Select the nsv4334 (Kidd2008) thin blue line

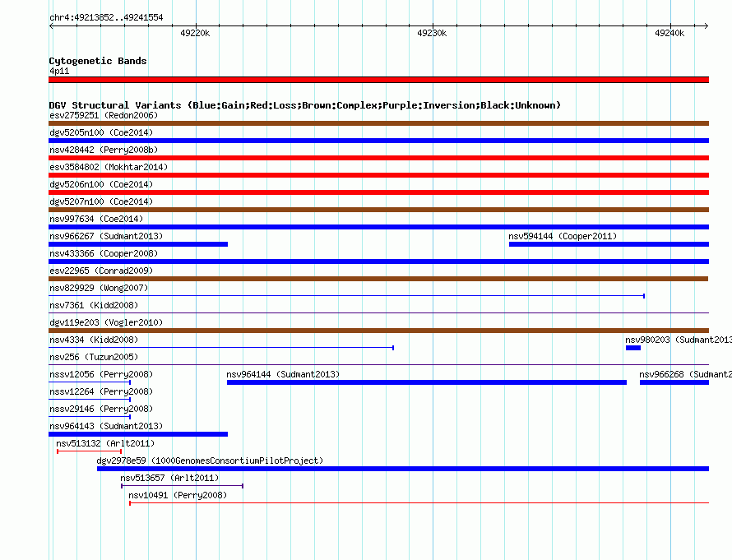pyautogui.click(x=221, y=348)
